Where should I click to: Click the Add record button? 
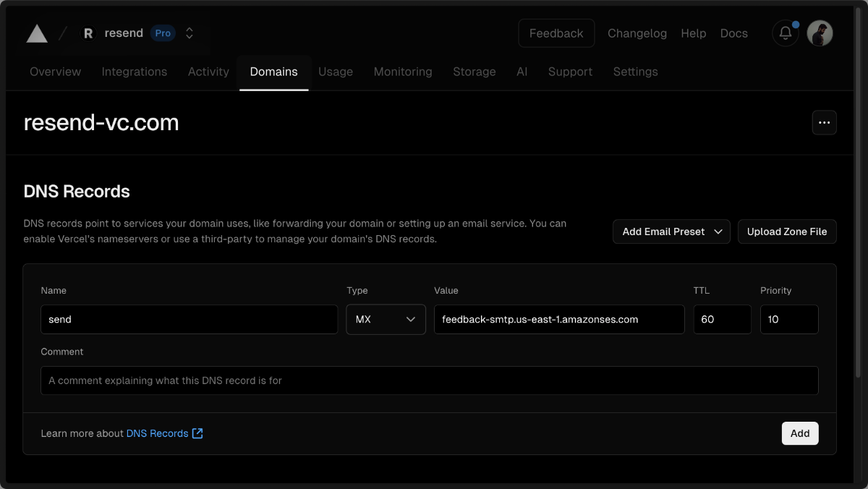[800, 433]
